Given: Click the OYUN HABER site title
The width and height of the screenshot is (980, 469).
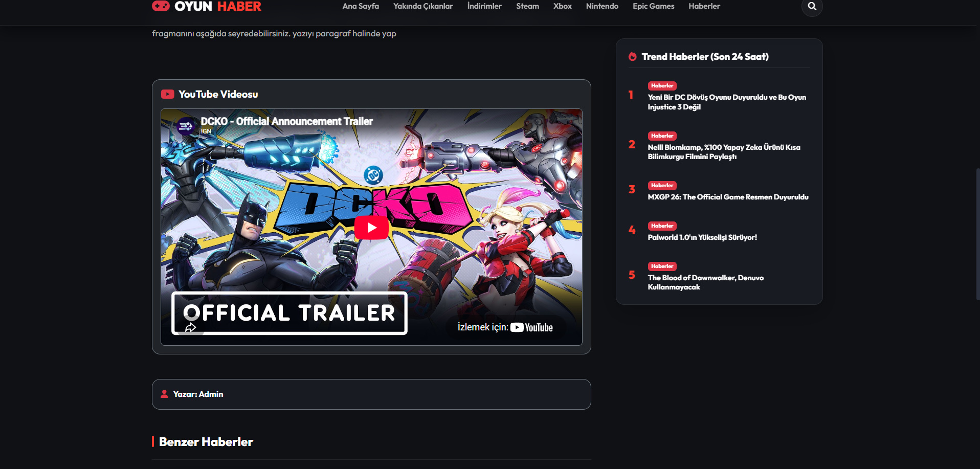Looking at the screenshot, I should click(x=217, y=6).
